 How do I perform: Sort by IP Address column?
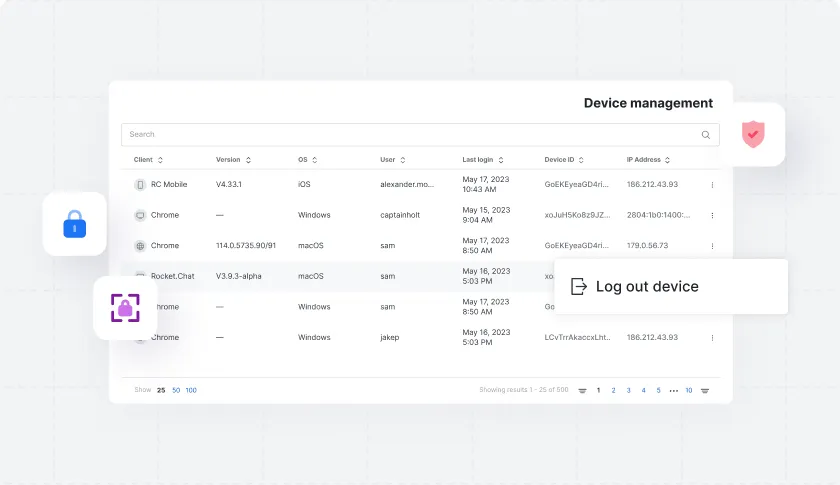[x=667, y=160]
